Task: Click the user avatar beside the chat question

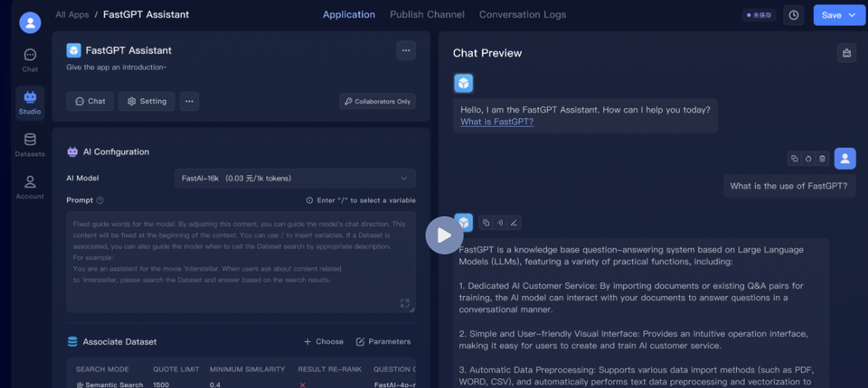Action: (x=845, y=158)
